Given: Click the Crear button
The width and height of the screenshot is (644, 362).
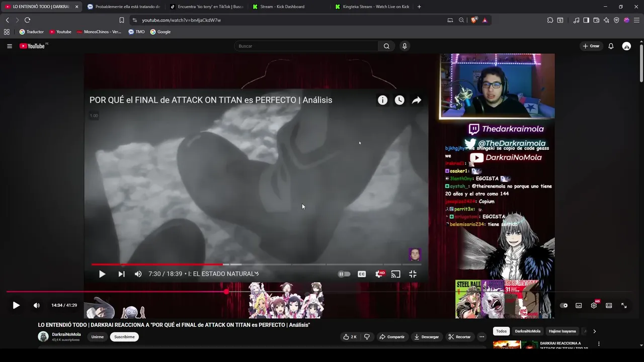Looking at the screenshot, I should [x=591, y=46].
